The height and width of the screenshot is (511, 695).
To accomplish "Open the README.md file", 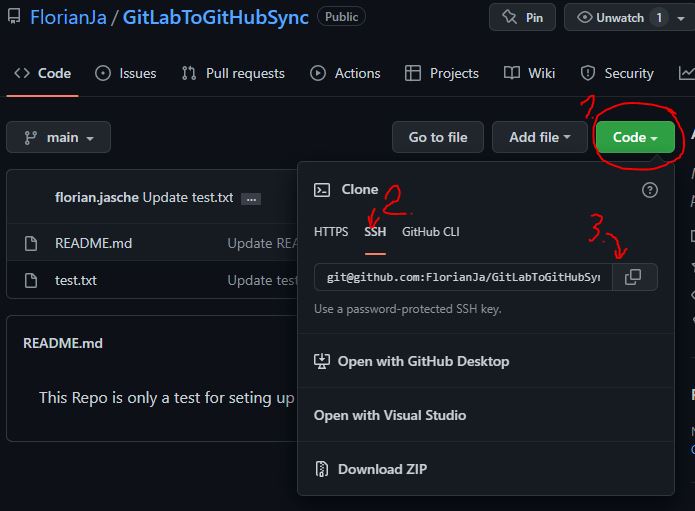I will pos(94,243).
